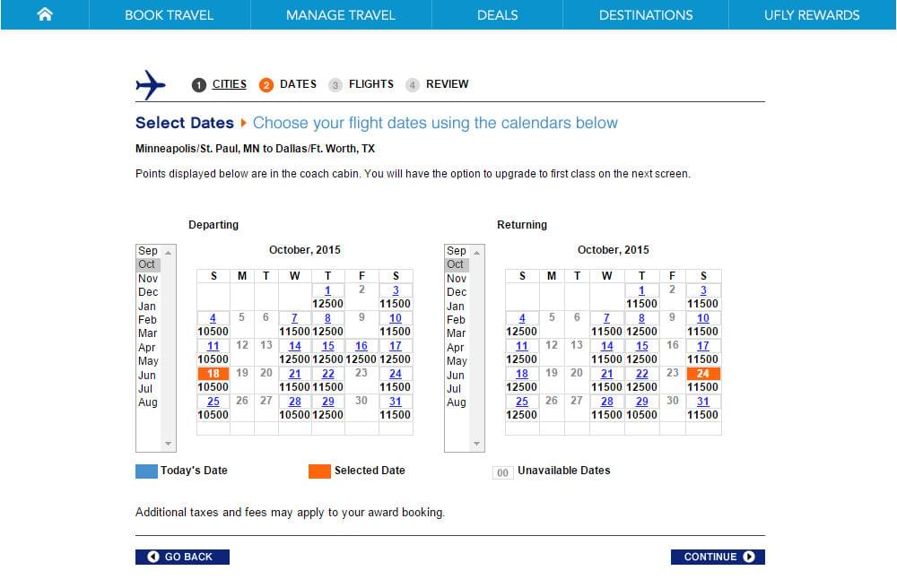897x588 pixels.
Task: Click the orange Selected Date legend swatch
Action: [319, 471]
